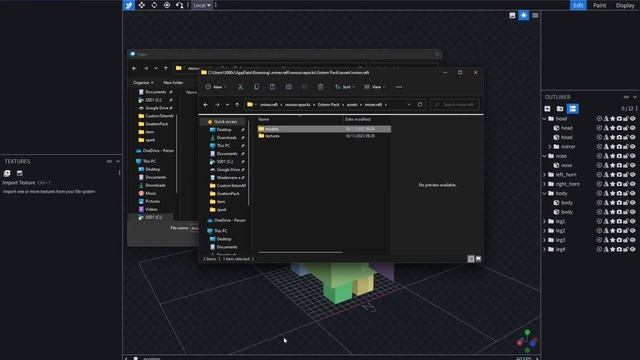Expand the leg4 group
Image resolution: width=640 pixels, height=360 pixels.
[544, 249]
